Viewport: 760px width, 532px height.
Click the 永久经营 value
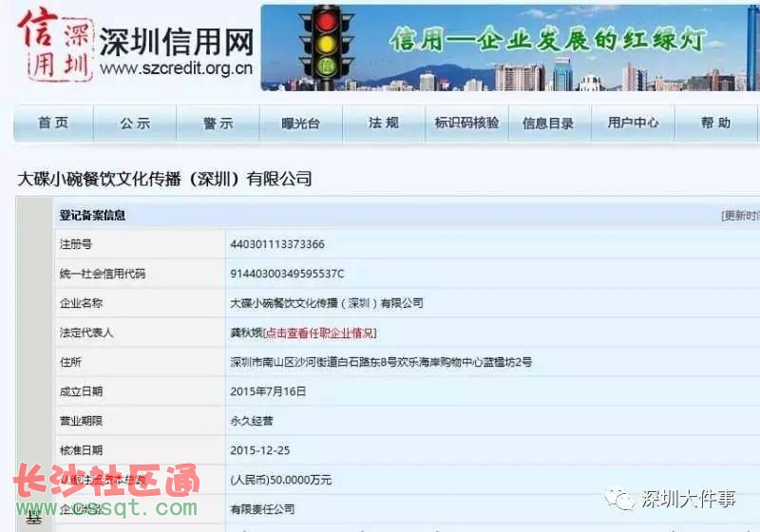[252, 421]
